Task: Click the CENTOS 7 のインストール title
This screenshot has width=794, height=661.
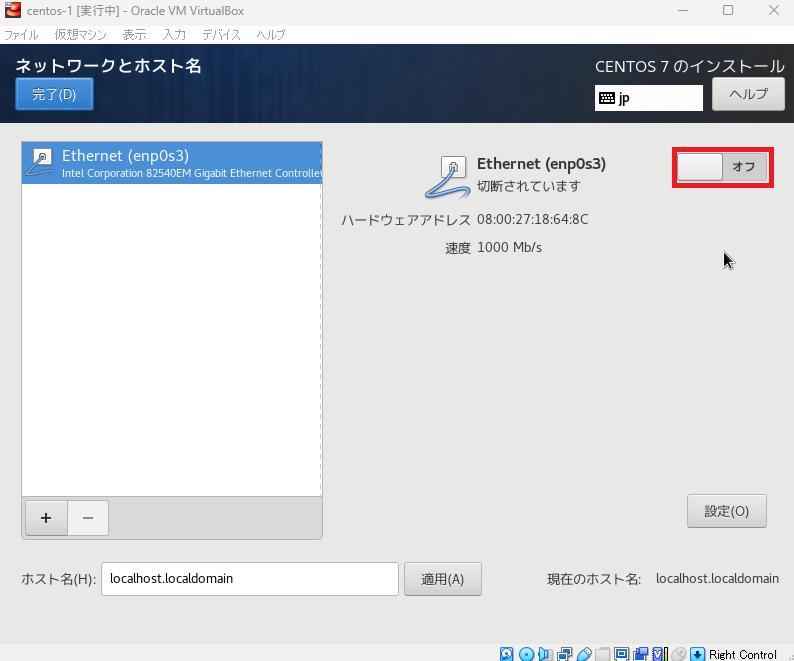Action: tap(690, 66)
